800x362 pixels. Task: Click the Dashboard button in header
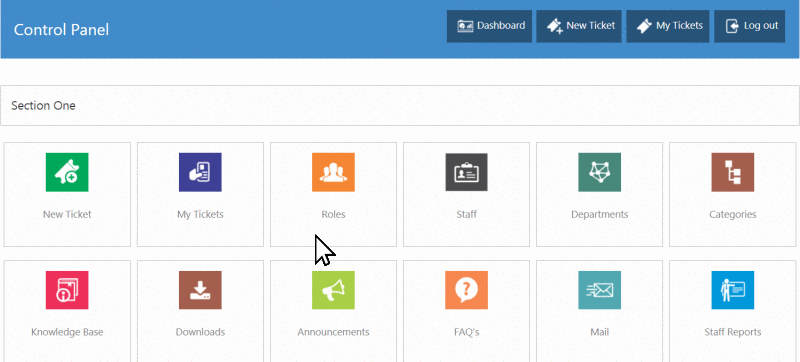pos(489,26)
